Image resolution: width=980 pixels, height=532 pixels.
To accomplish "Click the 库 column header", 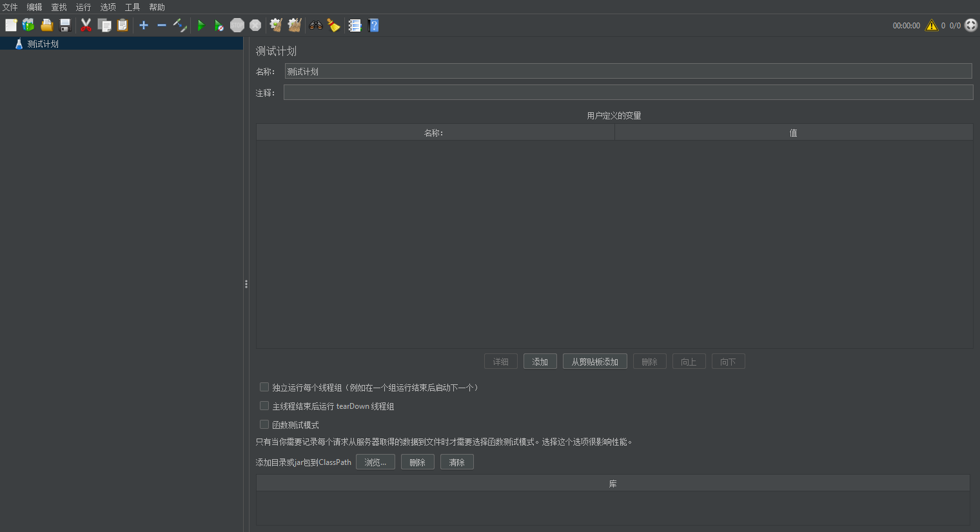I will [613, 483].
